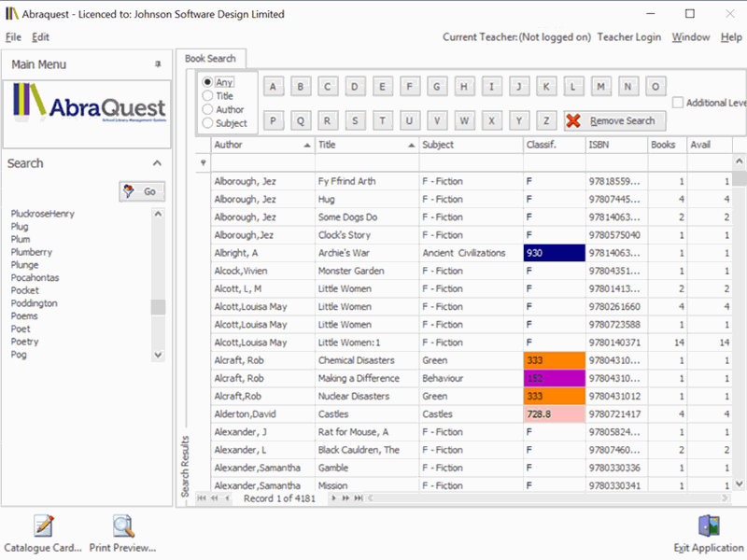Click the Teacher Login link
747x560 pixels.
[x=628, y=37]
